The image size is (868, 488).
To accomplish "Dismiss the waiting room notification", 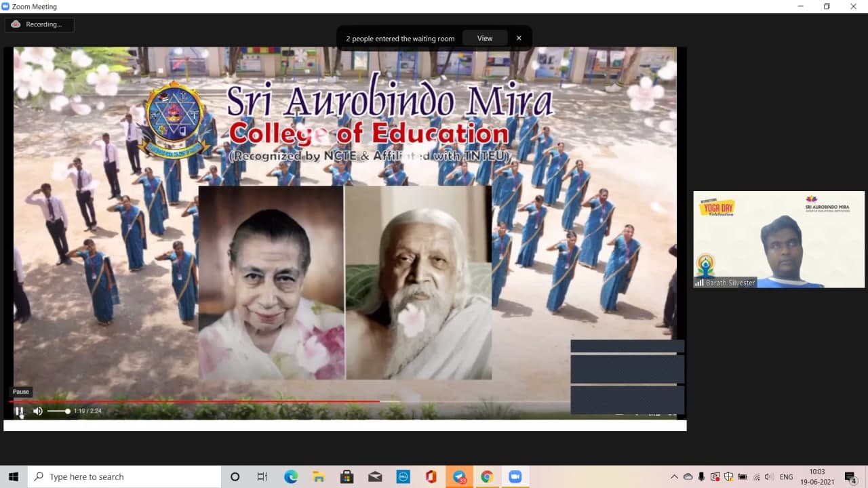I will tap(519, 39).
